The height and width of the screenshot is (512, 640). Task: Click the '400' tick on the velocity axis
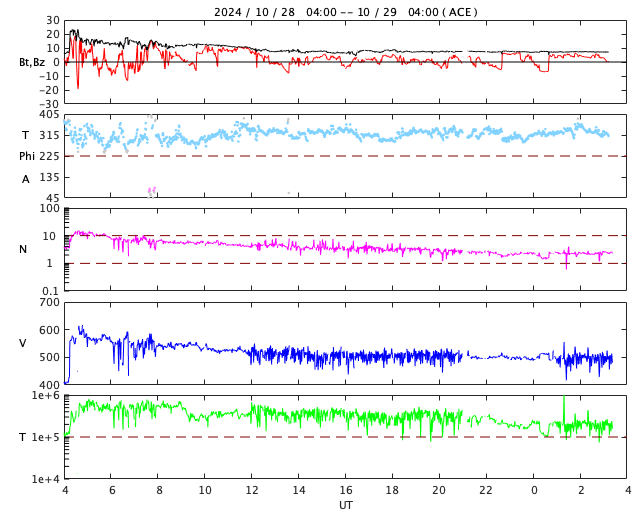(49, 385)
